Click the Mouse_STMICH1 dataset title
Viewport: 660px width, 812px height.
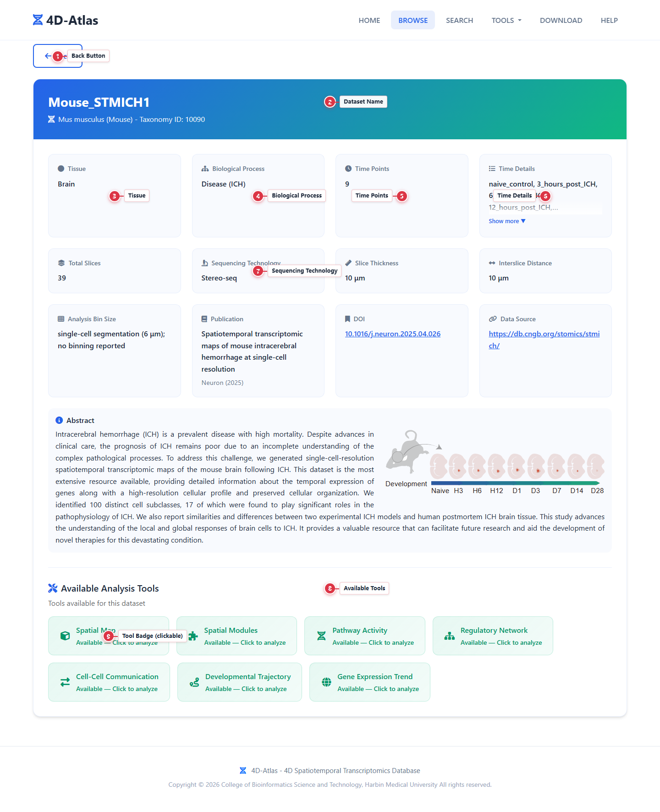[99, 102]
